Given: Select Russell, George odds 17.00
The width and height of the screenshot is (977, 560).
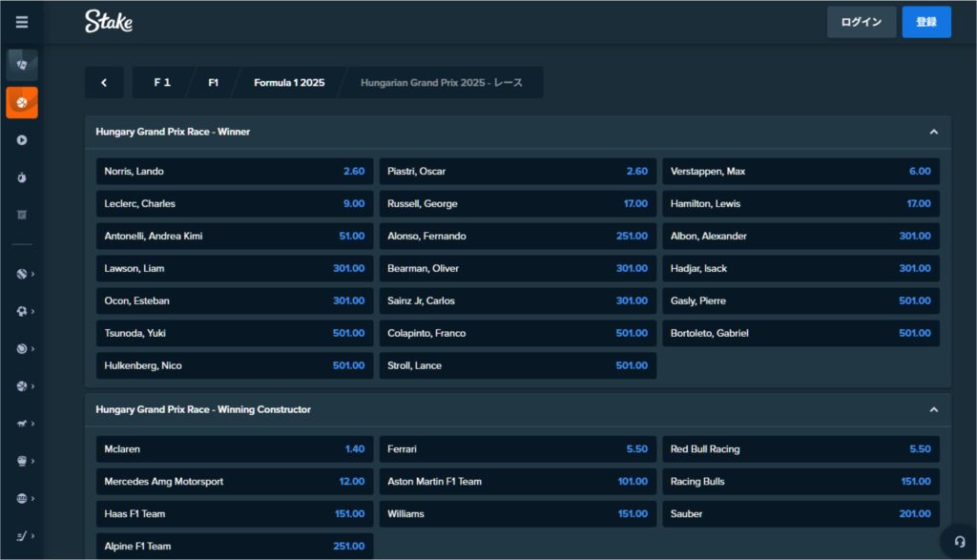Looking at the screenshot, I should (518, 204).
